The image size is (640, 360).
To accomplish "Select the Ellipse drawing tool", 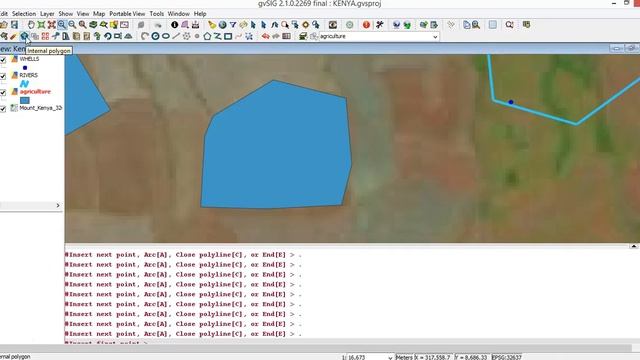I will click(x=166, y=36).
